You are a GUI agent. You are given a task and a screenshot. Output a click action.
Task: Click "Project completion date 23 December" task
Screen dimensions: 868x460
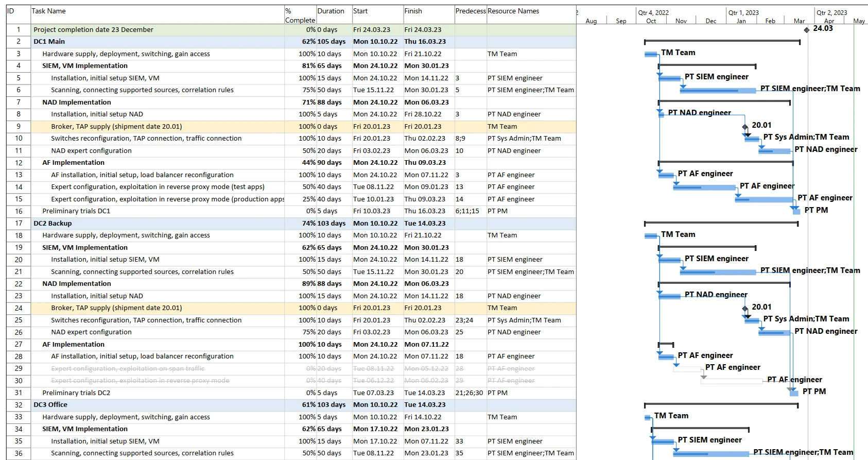(x=93, y=30)
